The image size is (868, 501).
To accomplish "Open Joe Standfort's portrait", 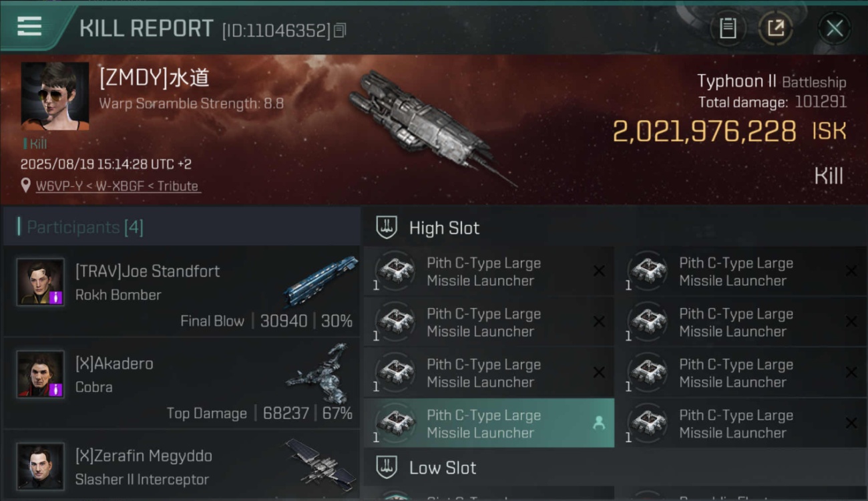I will click(41, 282).
